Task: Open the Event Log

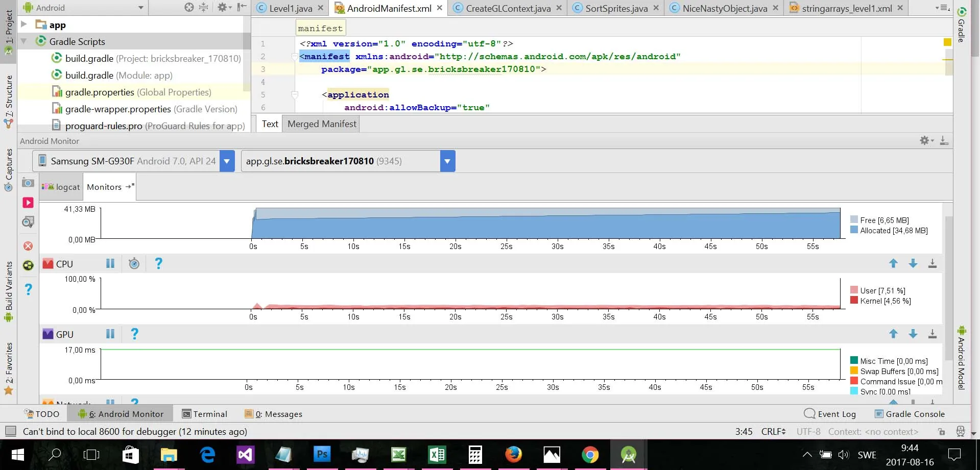Action: (x=830, y=414)
